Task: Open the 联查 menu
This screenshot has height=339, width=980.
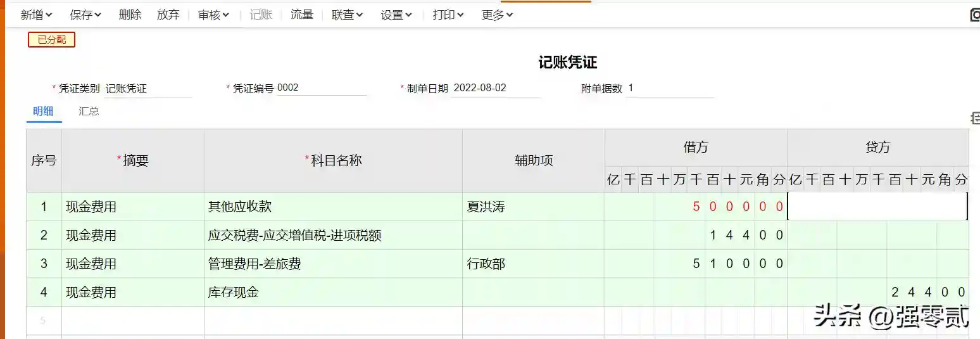Action: pos(347,15)
